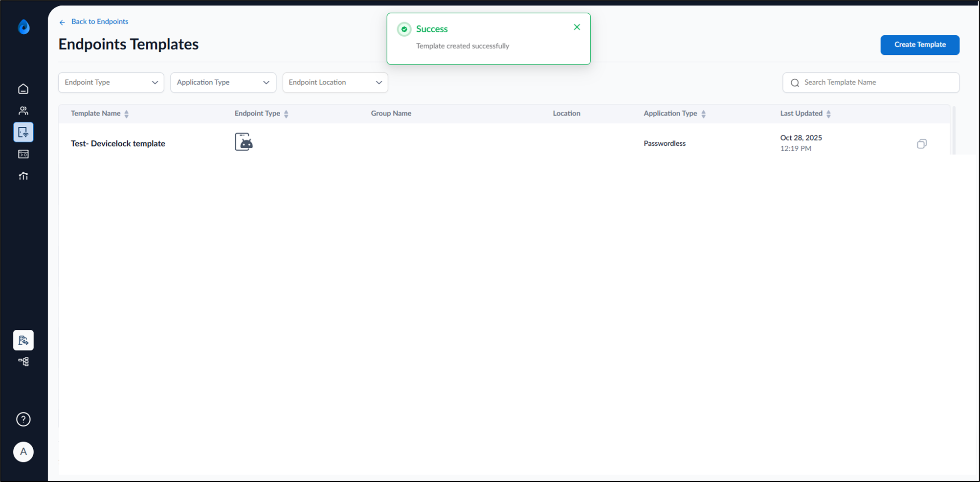Click the Create Template button

920,45
